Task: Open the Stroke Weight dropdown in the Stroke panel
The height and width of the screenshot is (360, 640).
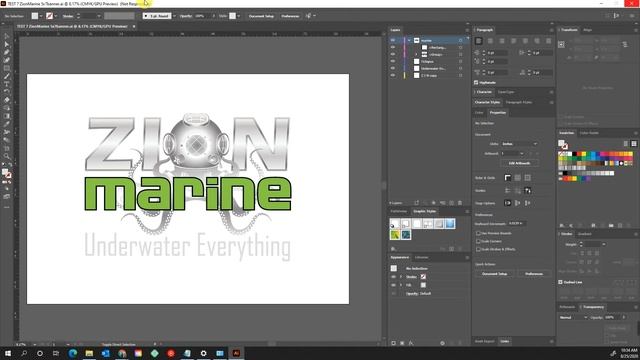Action: tap(604, 244)
